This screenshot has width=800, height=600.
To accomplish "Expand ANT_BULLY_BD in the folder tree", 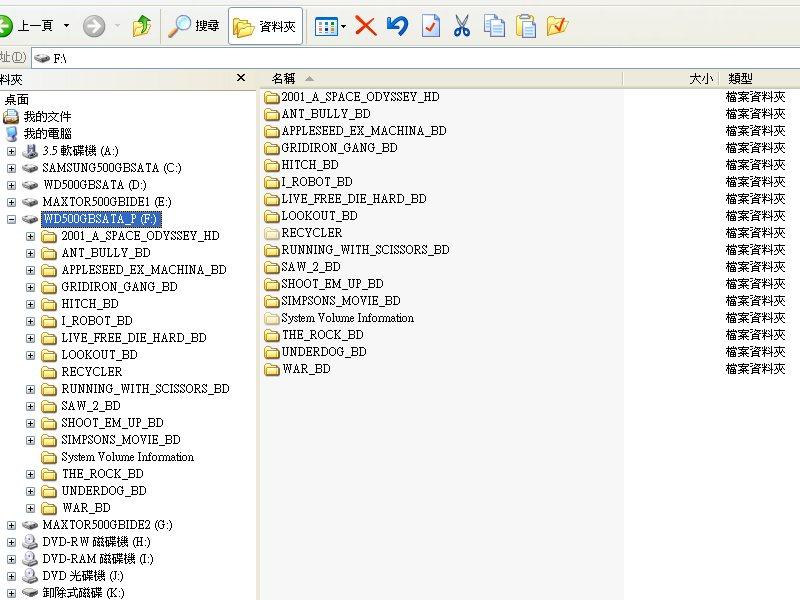I will pos(31,253).
